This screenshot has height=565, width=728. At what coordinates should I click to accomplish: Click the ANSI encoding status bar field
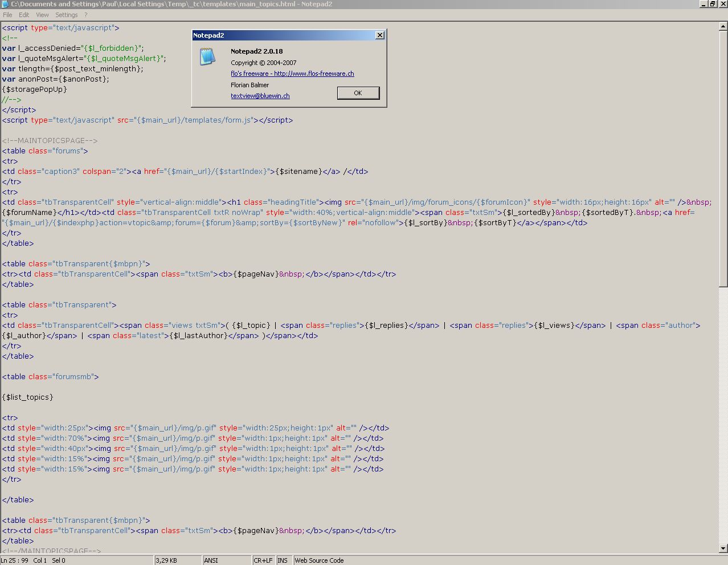[x=227, y=560]
